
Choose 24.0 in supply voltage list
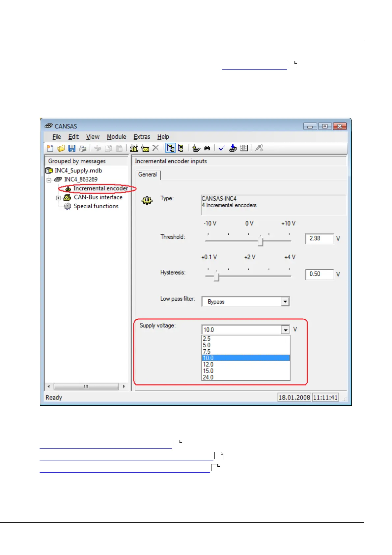pos(246,377)
